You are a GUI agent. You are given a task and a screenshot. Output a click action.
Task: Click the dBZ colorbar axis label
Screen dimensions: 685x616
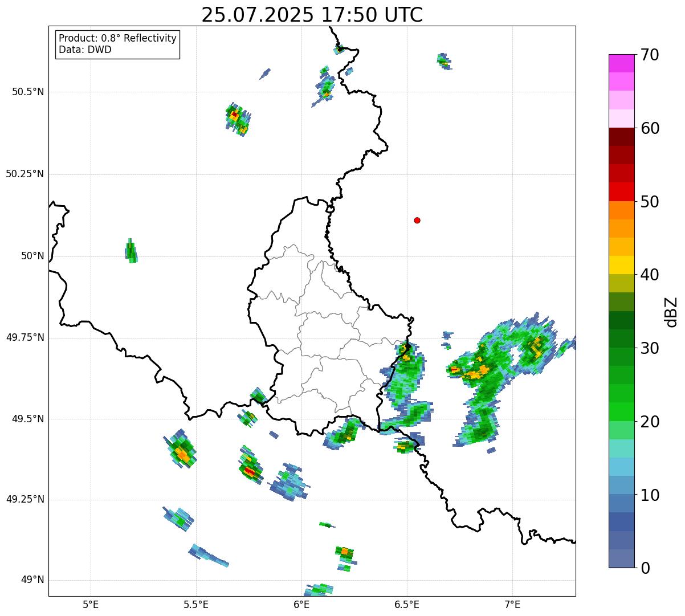click(671, 311)
